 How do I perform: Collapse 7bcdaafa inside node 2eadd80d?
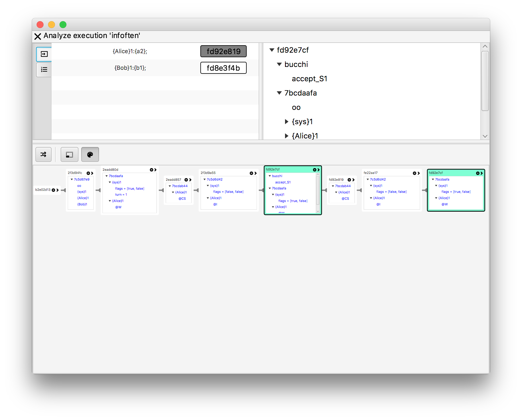(106, 176)
